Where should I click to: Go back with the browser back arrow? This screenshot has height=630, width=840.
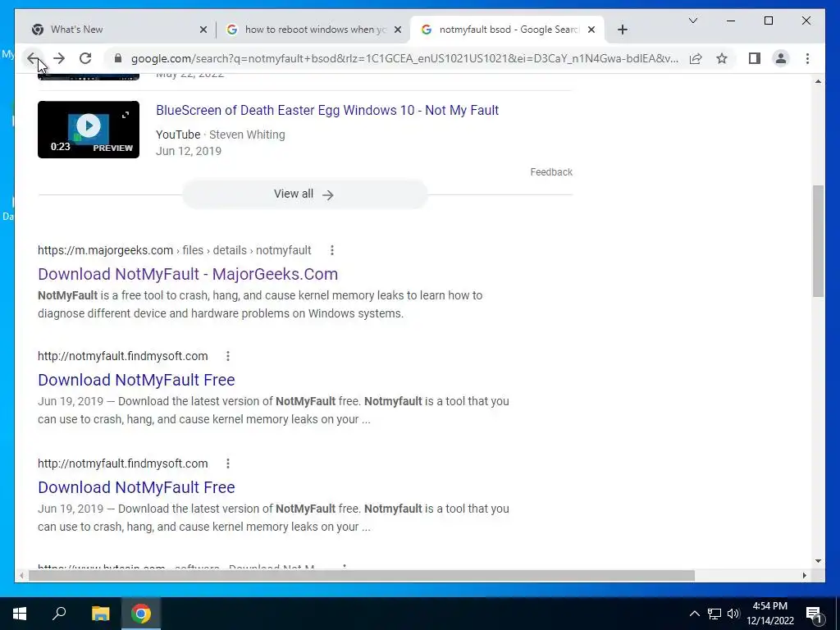[33, 58]
